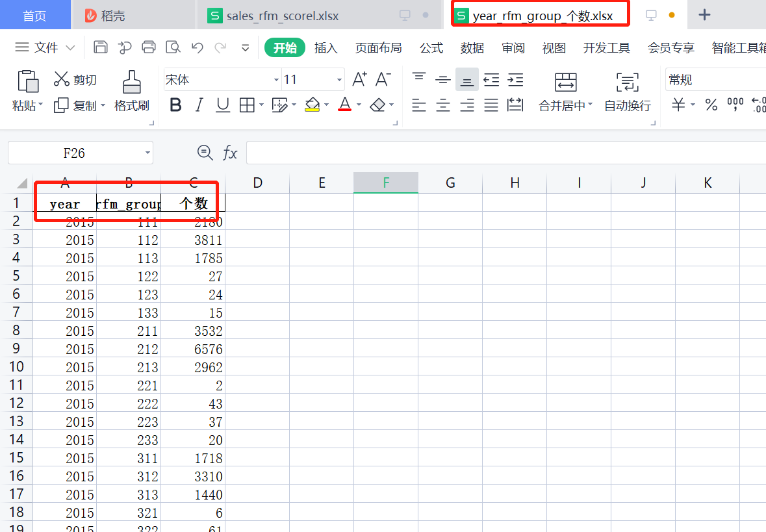Justify text alignment
The image size is (766, 532).
pyautogui.click(x=491, y=105)
